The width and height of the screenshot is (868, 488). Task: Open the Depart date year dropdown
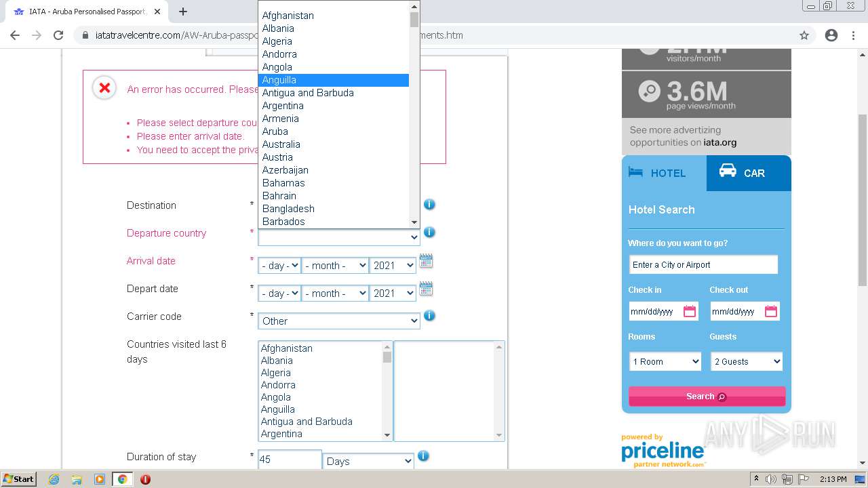393,293
